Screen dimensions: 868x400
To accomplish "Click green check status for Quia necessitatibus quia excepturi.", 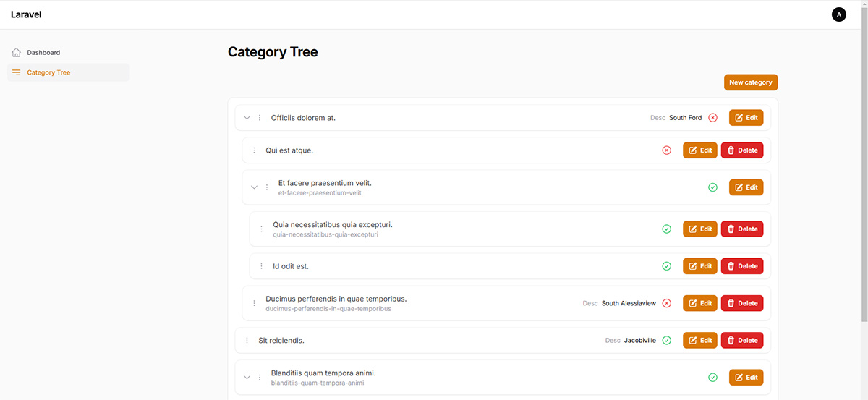I will pyautogui.click(x=667, y=229).
